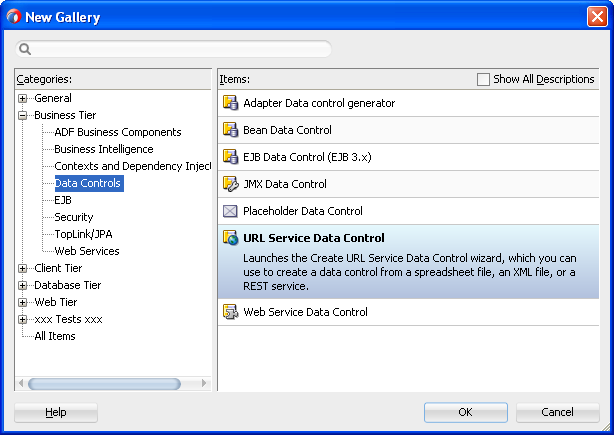The height and width of the screenshot is (435, 614).
Task: Select the xxx Tests xxx label
Action: (x=68, y=319)
